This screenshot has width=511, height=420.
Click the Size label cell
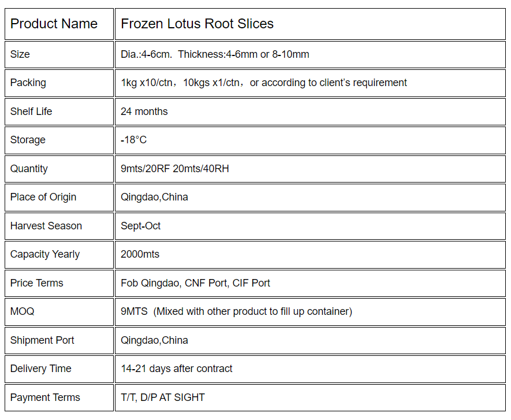point(20,54)
